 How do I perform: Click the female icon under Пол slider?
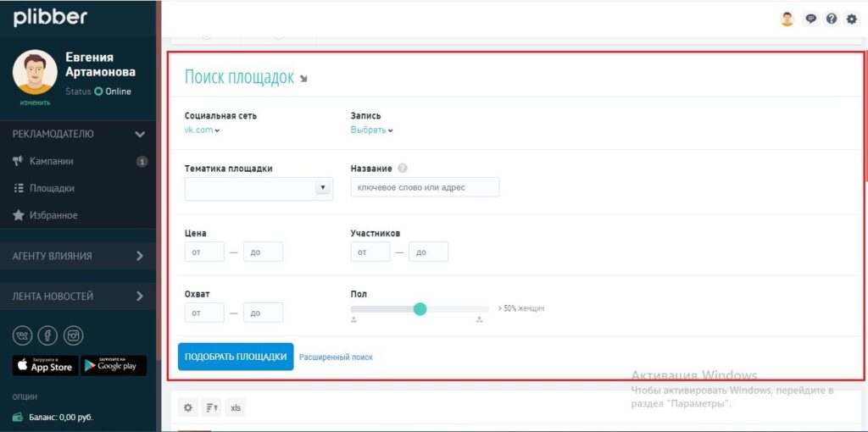(x=480, y=319)
